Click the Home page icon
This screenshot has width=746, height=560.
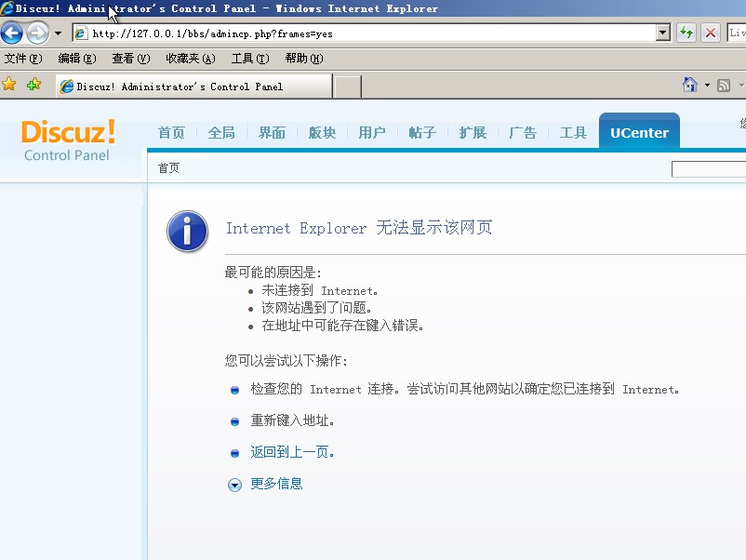[x=689, y=85]
